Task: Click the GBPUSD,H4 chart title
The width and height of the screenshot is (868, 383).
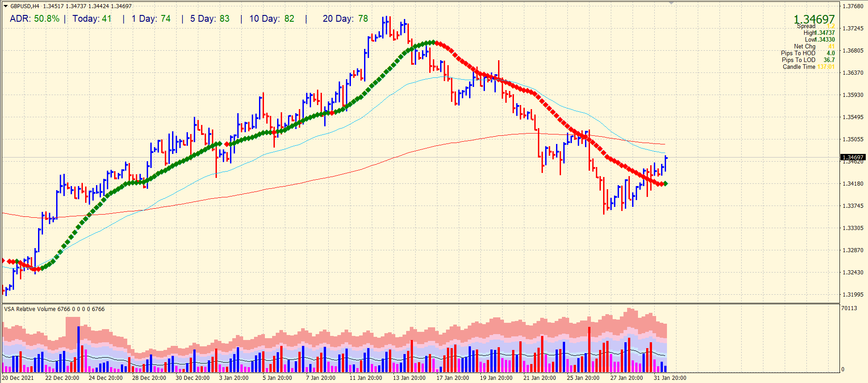Action: [x=24, y=6]
